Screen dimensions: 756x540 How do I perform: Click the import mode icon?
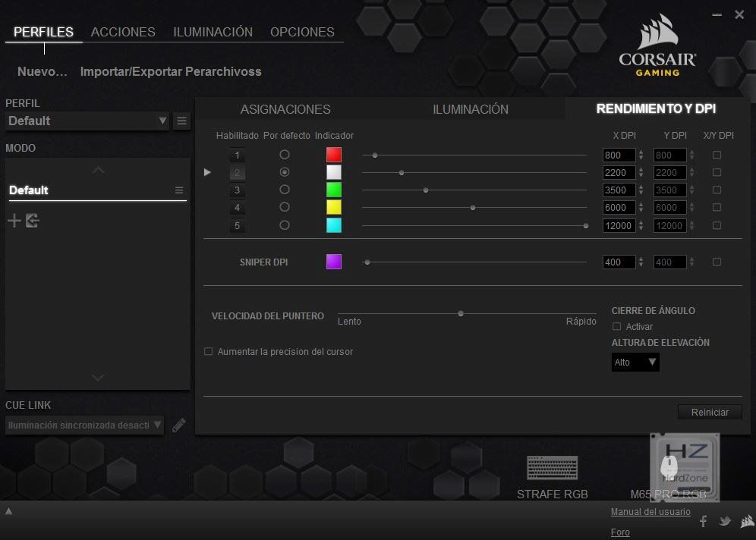tap(33, 221)
